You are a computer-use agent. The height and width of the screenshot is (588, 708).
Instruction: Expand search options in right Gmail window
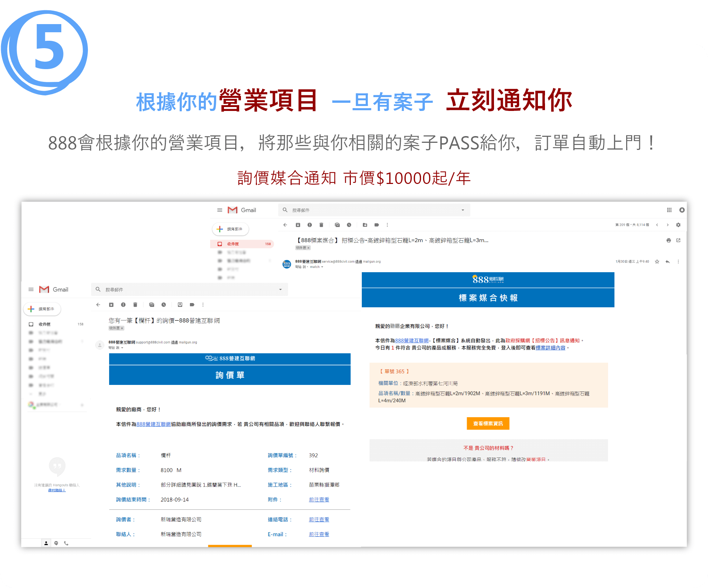click(x=463, y=210)
